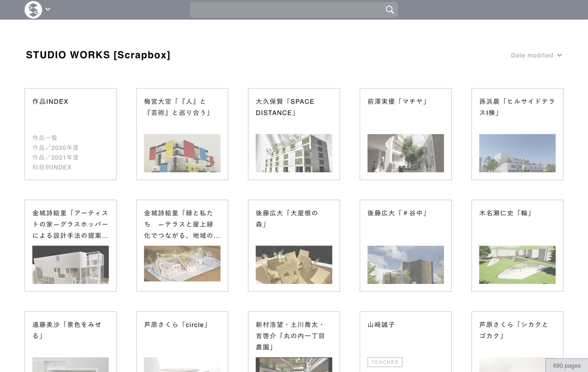Open 芦原さくら「circle」 card
588x372 pixels.
point(182,342)
